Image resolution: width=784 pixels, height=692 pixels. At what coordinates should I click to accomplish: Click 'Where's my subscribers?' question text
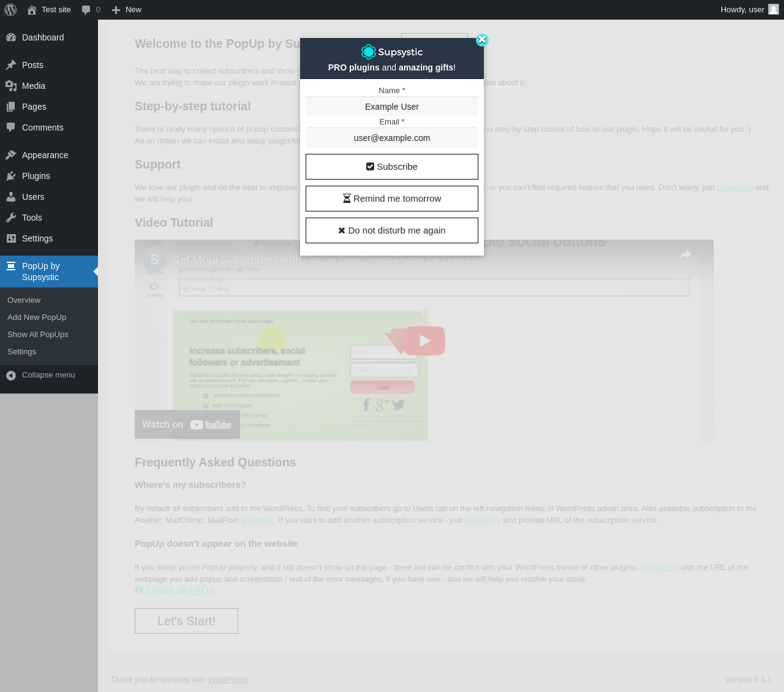190,485
